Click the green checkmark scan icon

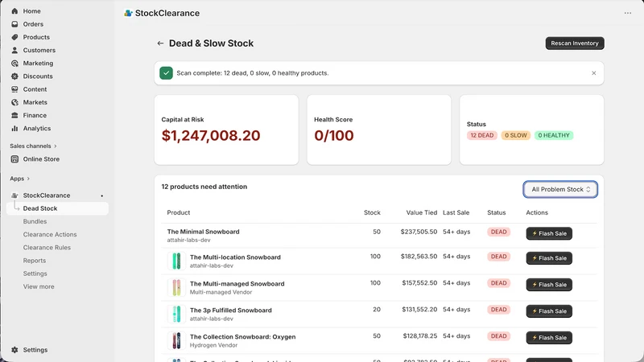pyautogui.click(x=166, y=73)
